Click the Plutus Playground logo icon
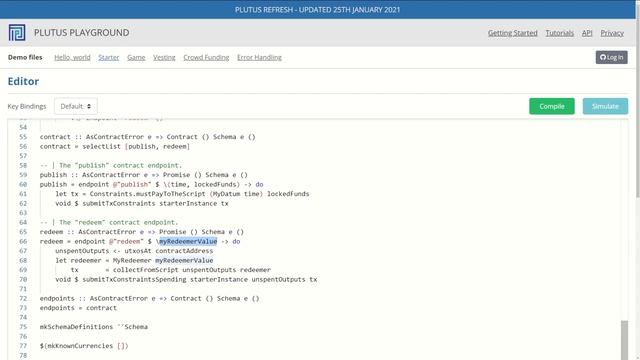The width and height of the screenshot is (640, 360). (17, 33)
